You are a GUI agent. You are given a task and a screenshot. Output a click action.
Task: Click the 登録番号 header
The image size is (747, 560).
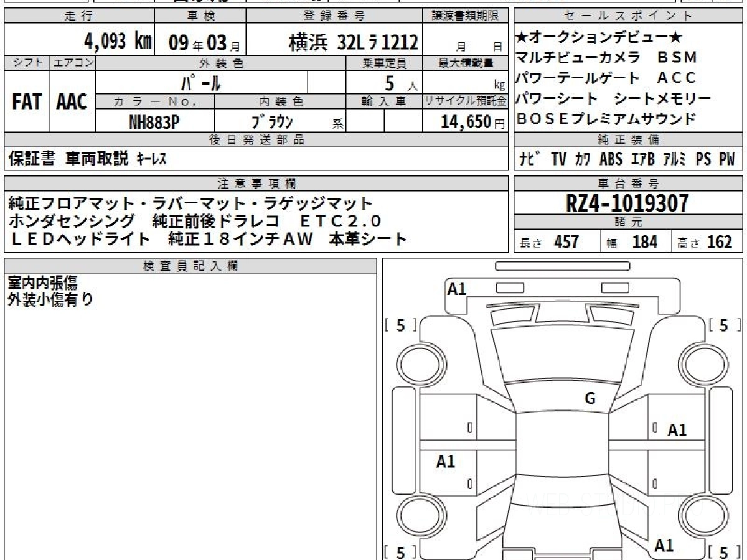334,16
